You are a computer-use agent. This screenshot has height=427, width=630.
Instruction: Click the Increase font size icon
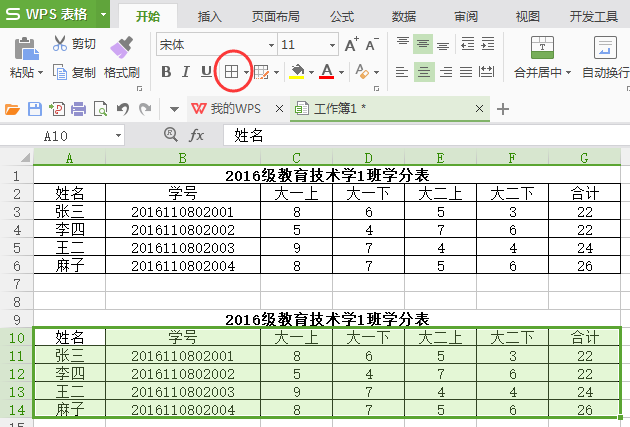click(x=351, y=45)
